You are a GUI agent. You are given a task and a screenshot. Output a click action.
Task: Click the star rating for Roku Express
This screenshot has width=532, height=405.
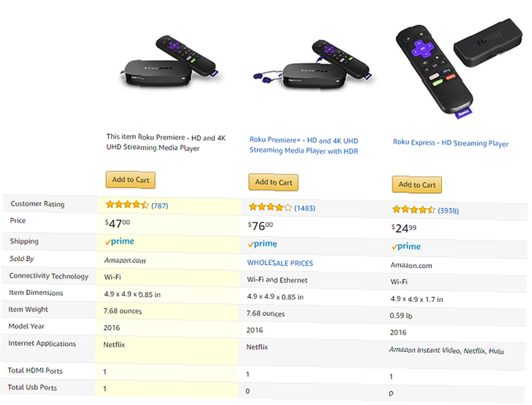413,209
